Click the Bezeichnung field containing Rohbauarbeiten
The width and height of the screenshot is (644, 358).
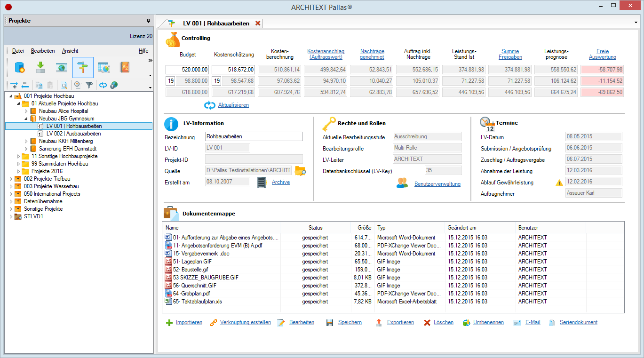tap(254, 136)
